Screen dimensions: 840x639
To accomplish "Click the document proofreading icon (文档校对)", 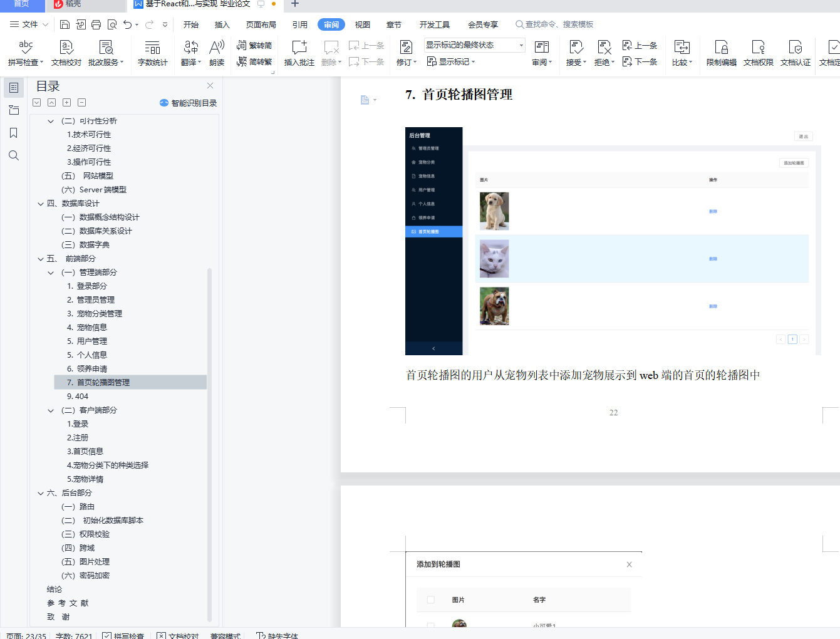I will [66, 53].
